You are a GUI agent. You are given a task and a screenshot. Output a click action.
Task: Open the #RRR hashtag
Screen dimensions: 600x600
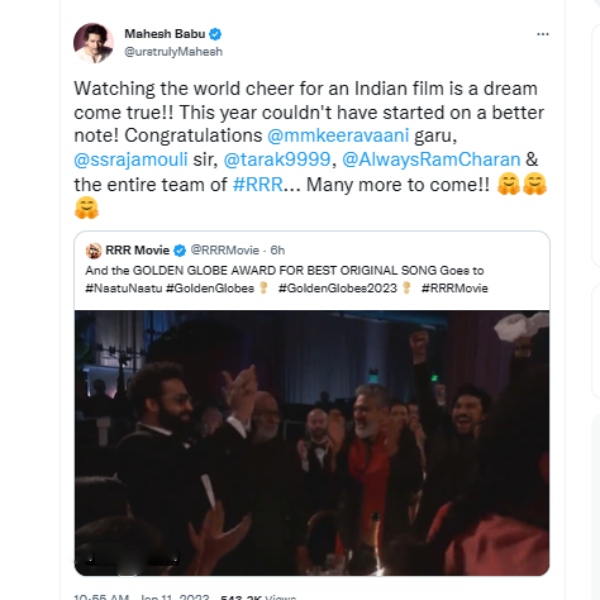258,184
